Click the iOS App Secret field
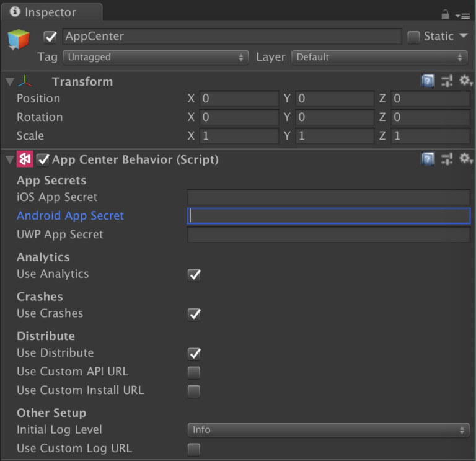This screenshot has width=476, height=461. [328, 197]
